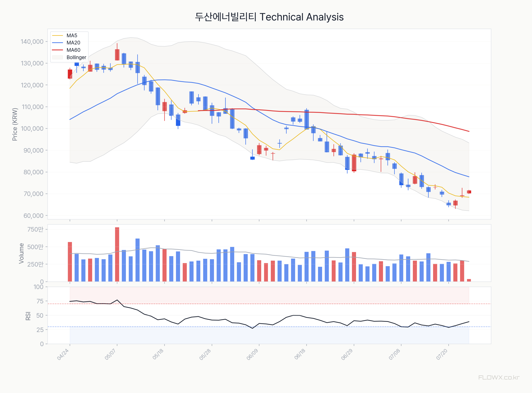Click the 80,000 price axis label
This screenshot has width=532, height=393.
point(33,172)
